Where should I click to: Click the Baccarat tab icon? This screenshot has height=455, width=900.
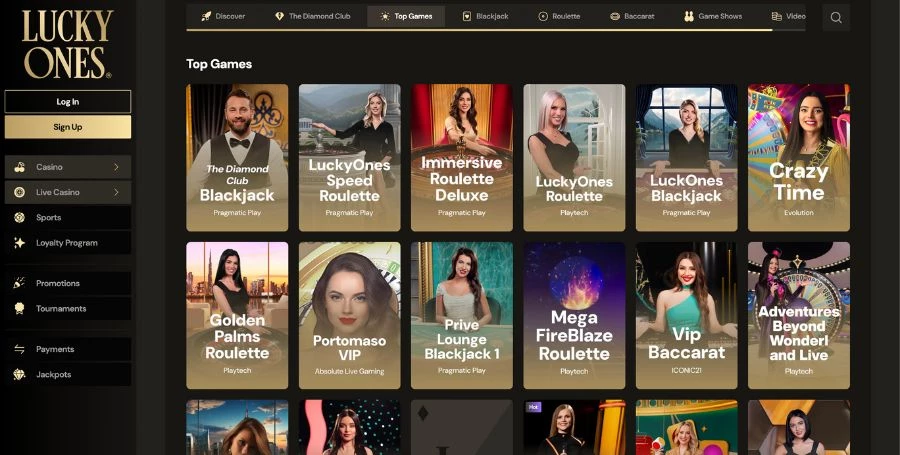coord(615,16)
